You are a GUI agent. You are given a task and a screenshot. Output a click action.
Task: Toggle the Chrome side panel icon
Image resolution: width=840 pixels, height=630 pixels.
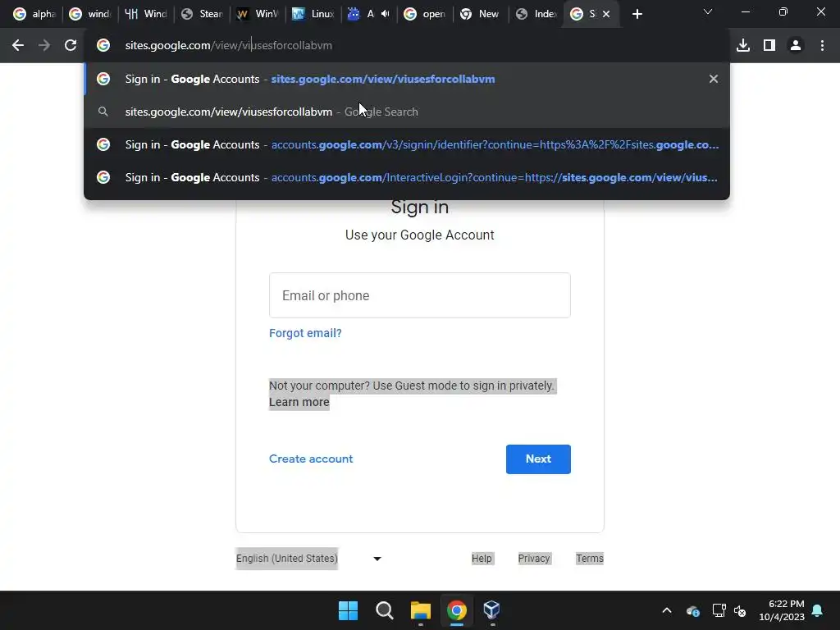(769, 46)
